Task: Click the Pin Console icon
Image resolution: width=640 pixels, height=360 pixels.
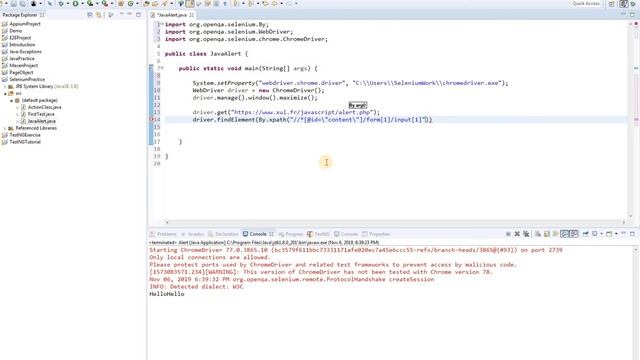Action: (x=585, y=234)
